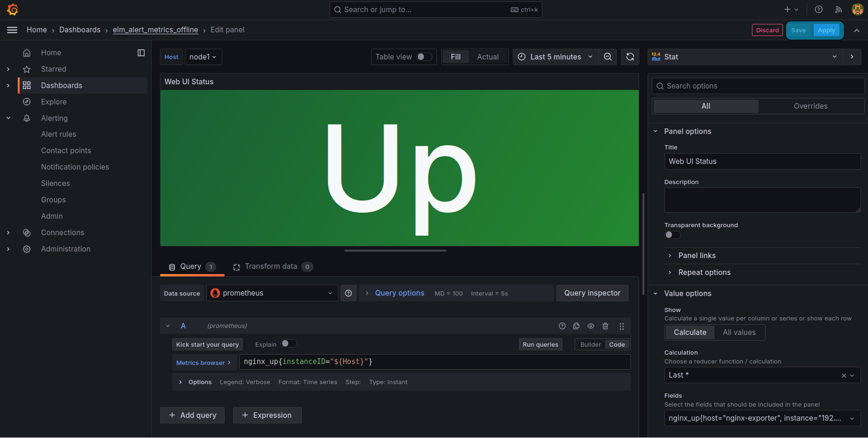Expand the Panel links section

pos(697,256)
